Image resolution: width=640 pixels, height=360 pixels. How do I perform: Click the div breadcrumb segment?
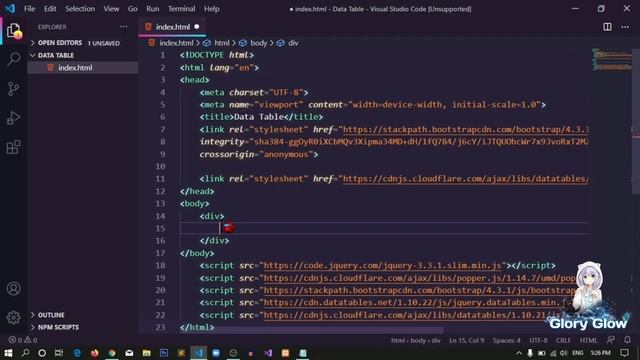[x=293, y=43]
